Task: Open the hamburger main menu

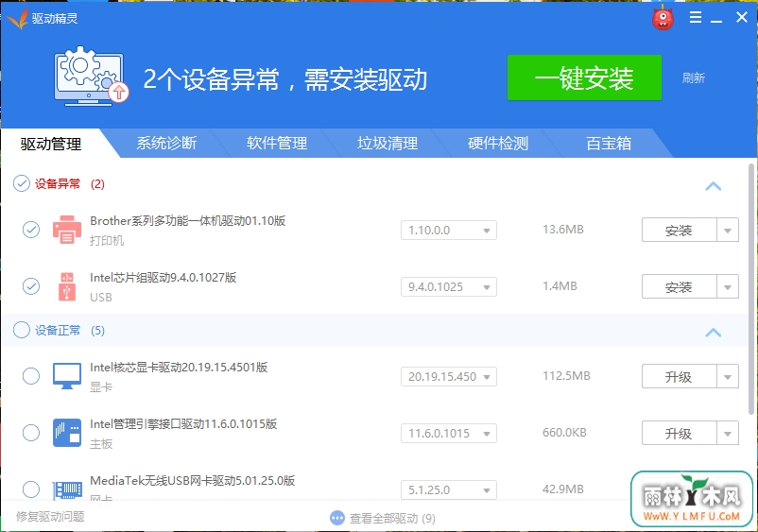Action: [696, 17]
